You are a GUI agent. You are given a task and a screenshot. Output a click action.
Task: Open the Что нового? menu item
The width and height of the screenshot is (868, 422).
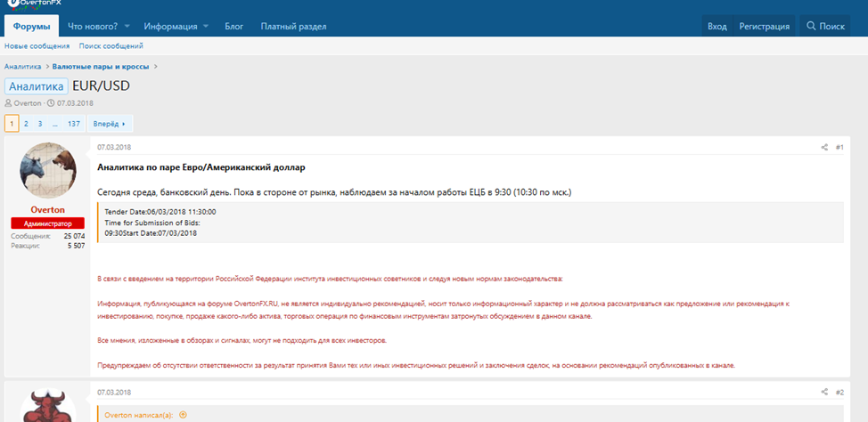coord(93,26)
